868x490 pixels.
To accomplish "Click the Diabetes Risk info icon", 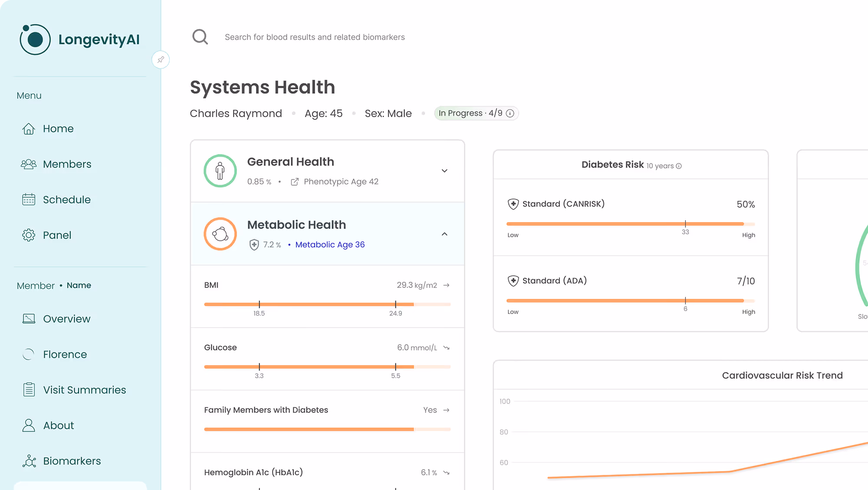I will [x=679, y=166].
